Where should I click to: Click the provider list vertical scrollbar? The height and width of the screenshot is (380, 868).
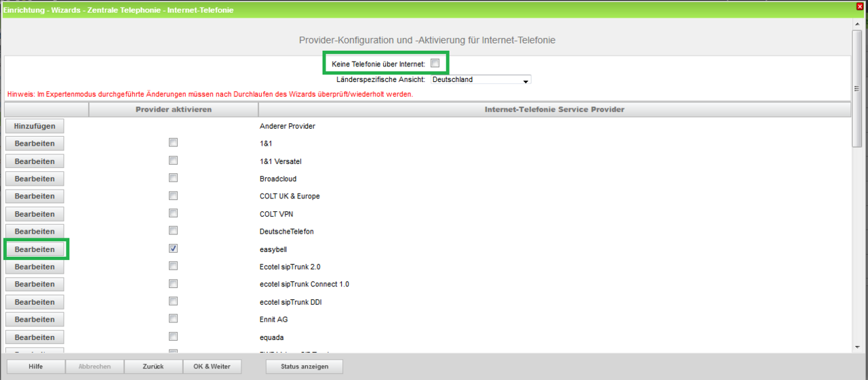(x=856, y=203)
